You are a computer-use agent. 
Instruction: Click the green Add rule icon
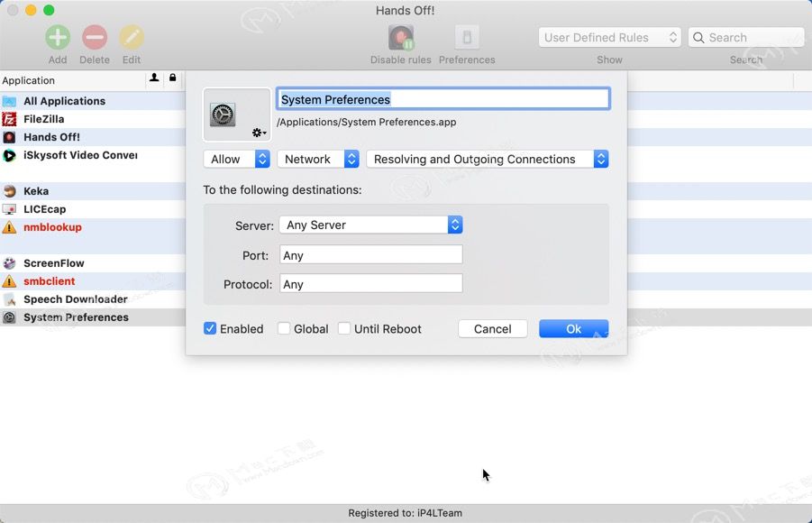click(58, 38)
